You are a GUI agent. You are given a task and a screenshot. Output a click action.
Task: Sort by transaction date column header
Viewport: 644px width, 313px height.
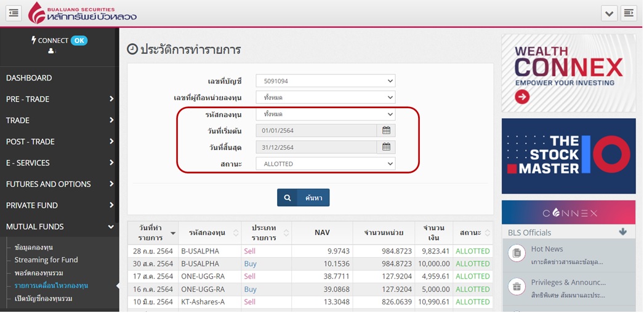coord(153,233)
